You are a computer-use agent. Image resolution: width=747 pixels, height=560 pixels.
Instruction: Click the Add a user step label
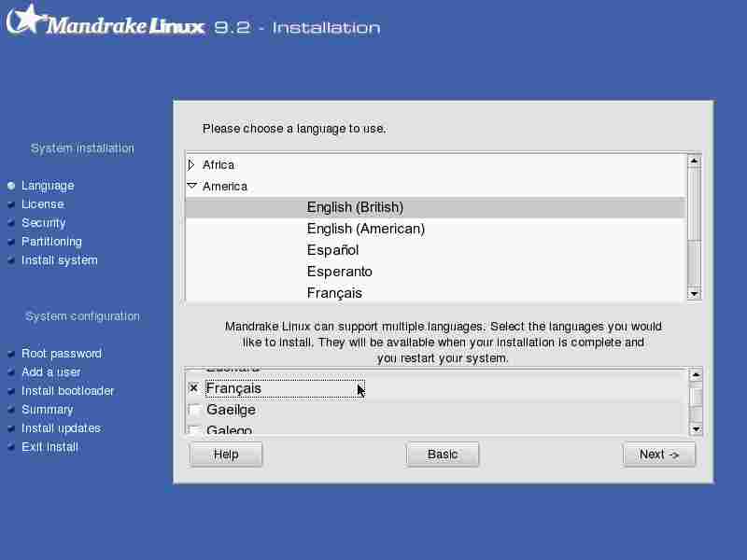click(51, 371)
